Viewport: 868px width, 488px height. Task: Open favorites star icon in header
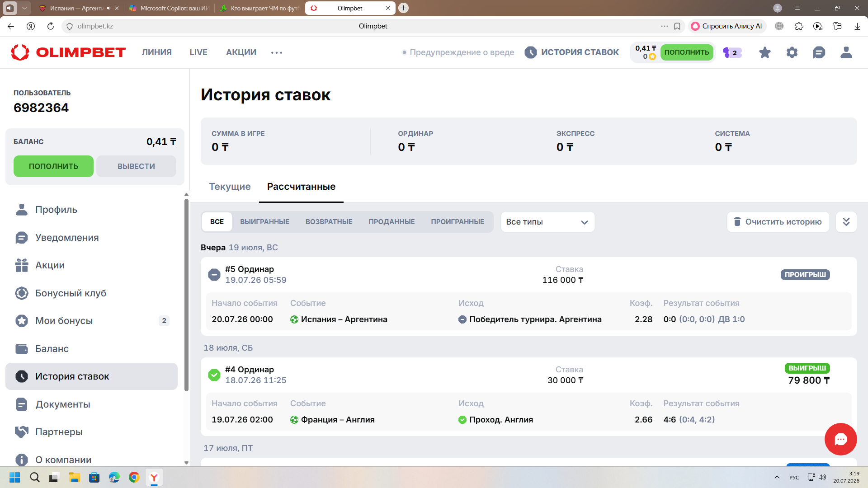(765, 52)
